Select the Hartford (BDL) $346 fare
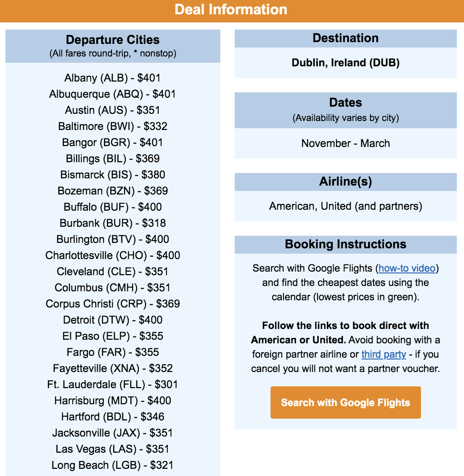The height and width of the screenshot is (476, 464). tap(112, 417)
